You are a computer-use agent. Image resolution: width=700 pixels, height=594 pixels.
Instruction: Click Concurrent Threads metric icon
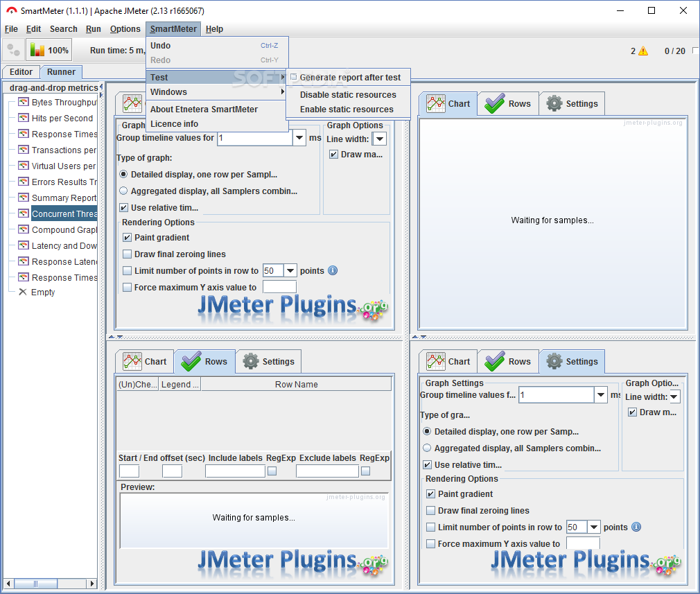23,213
